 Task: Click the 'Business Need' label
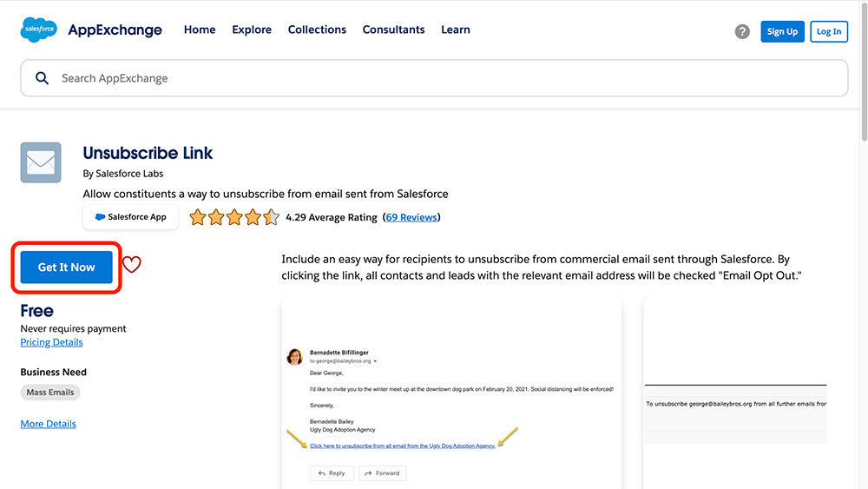pos(54,372)
